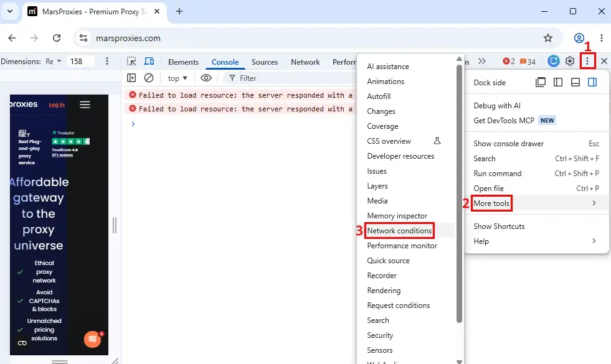Image resolution: width=611 pixels, height=364 pixels.
Task: Click the width field showing 158
Action: pos(81,61)
